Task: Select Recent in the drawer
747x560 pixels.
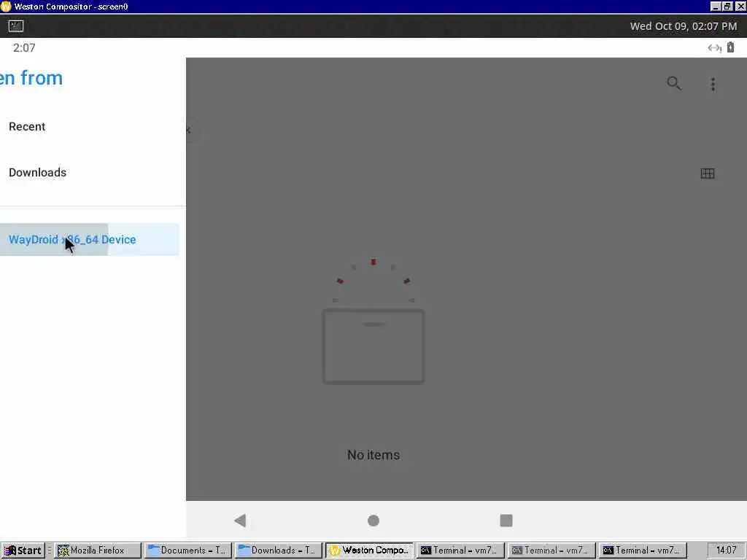Action: pyautogui.click(x=27, y=127)
